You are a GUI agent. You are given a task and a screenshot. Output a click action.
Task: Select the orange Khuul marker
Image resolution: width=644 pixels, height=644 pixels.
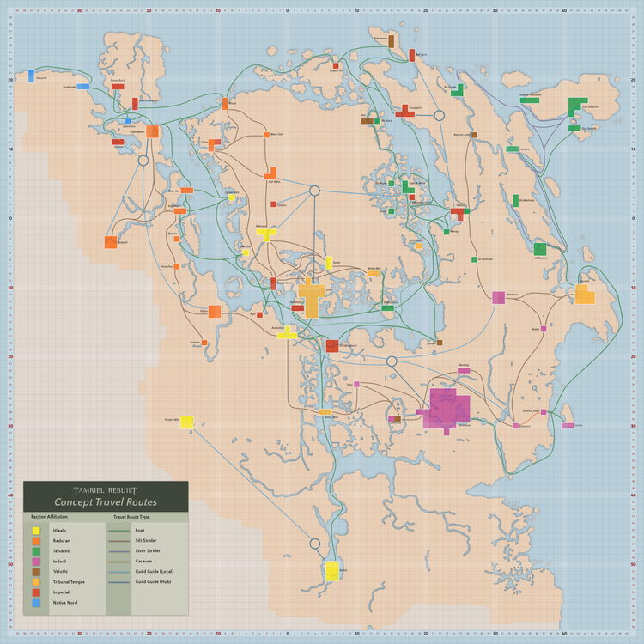[225, 104]
